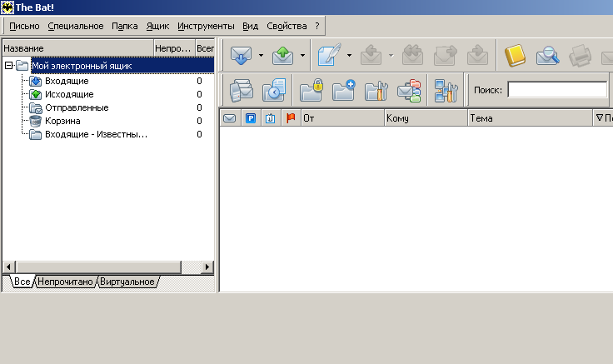Click the Всег column header
The height and width of the screenshot is (364, 613).
tap(205, 48)
